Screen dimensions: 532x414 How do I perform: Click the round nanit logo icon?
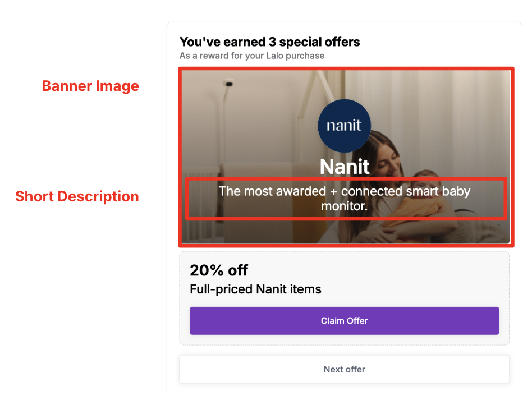[344, 126]
